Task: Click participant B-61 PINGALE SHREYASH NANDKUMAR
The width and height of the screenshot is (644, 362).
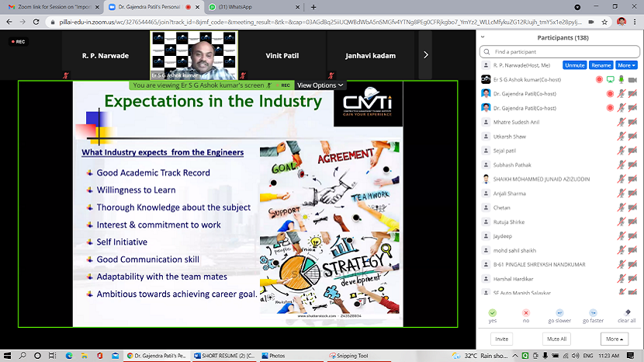Action: click(539, 264)
